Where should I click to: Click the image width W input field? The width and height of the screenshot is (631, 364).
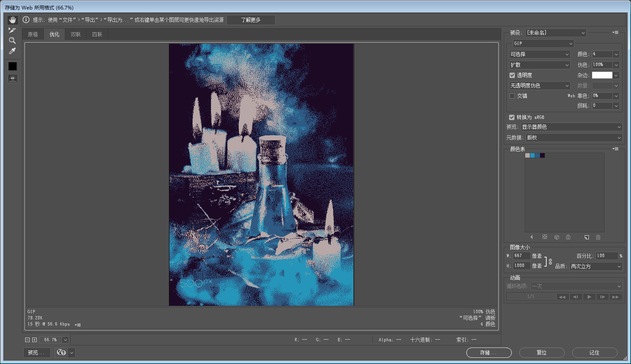tap(521, 256)
